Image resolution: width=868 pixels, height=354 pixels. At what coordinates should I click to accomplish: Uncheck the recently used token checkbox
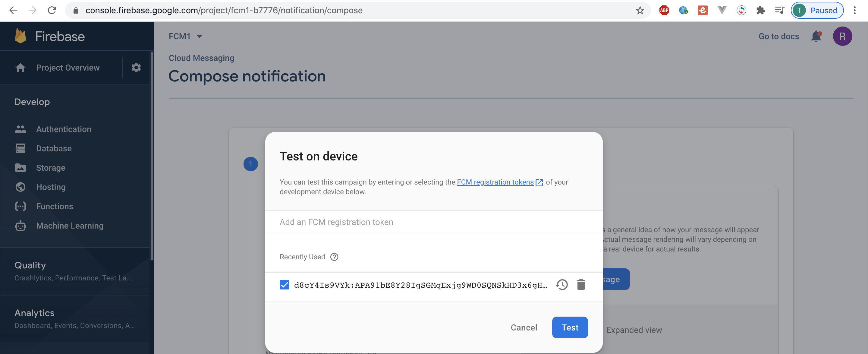[x=285, y=285]
